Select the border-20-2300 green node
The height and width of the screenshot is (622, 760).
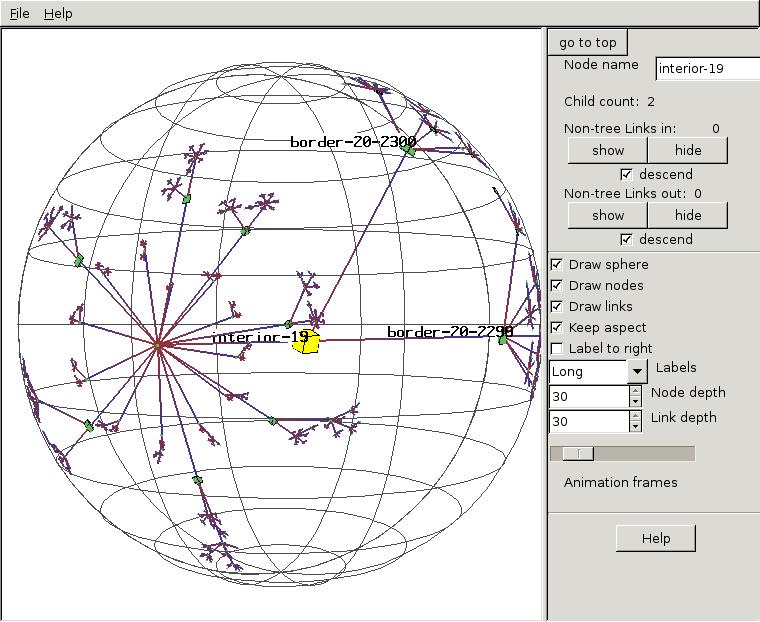410,151
